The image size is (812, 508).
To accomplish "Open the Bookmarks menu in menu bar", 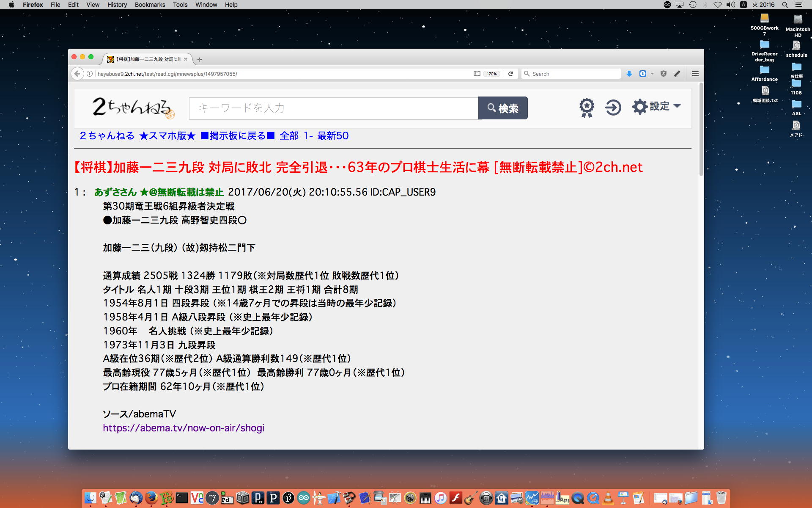I will [x=150, y=5].
